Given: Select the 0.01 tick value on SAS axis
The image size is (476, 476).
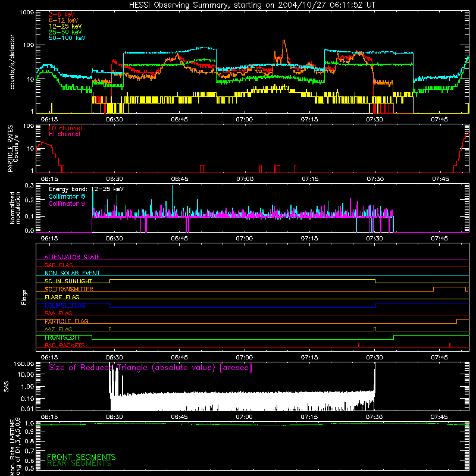Looking at the screenshot, I should pyautogui.click(x=27, y=409).
